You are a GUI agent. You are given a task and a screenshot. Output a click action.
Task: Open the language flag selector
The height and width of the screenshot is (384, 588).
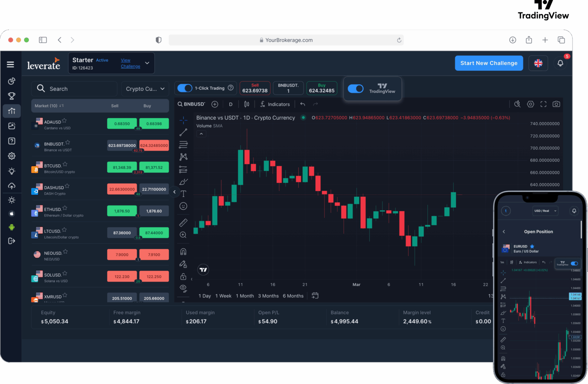[x=538, y=63]
